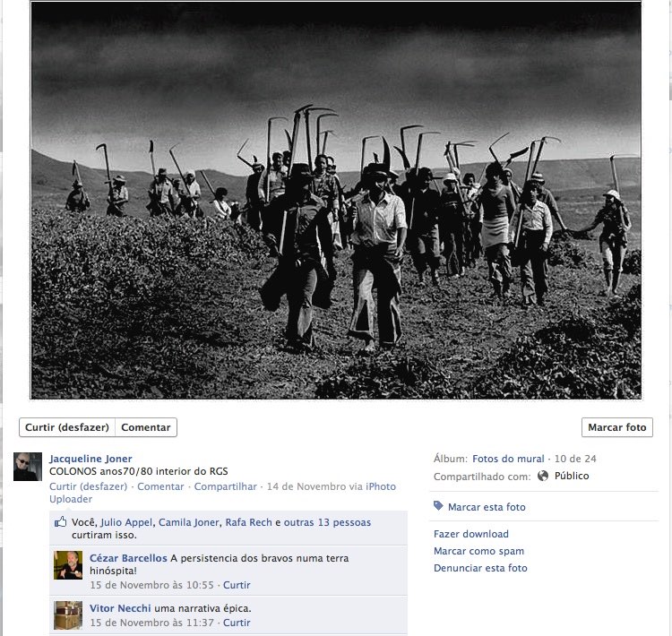Open Vitor Necchi's avatar thumbnail

(x=68, y=615)
